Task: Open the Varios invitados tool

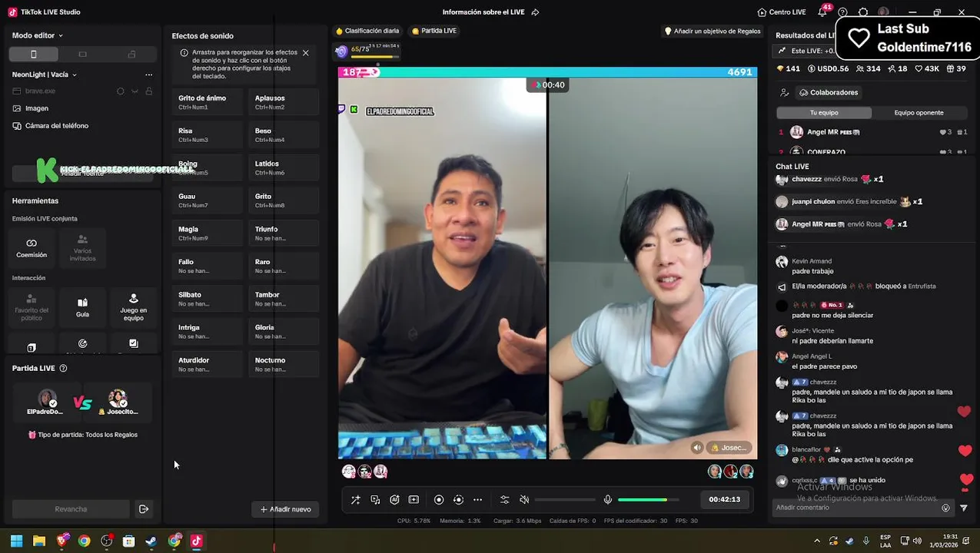Action: click(82, 247)
